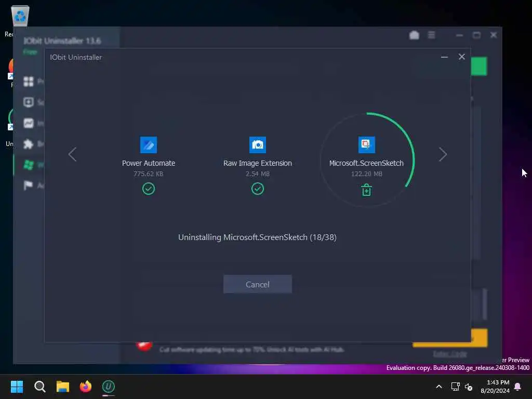
Task: Open toolbox icon in main window title bar
Action: pyautogui.click(x=414, y=35)
